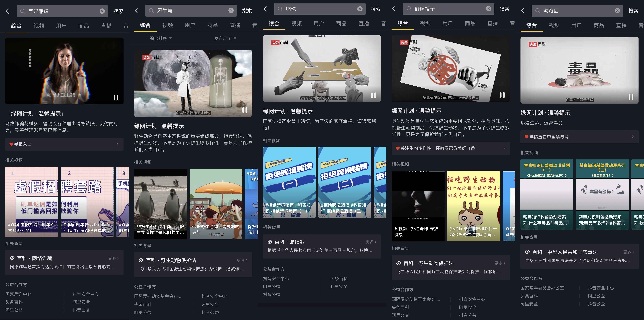Clear the 犀牛角 search text
Screen dimensions: 644x320
click(231, 10)
